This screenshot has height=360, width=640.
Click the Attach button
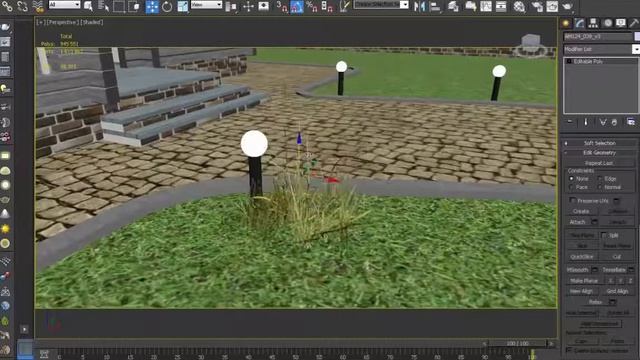(x=578, y=222)
